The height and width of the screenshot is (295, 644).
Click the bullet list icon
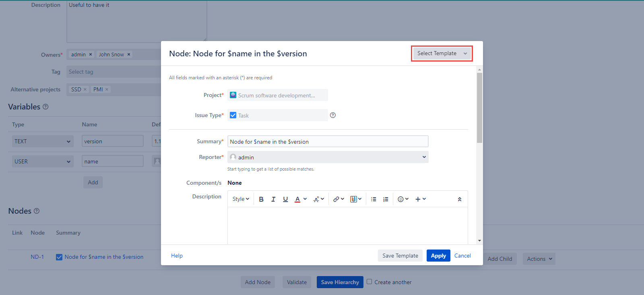point(374,199)
